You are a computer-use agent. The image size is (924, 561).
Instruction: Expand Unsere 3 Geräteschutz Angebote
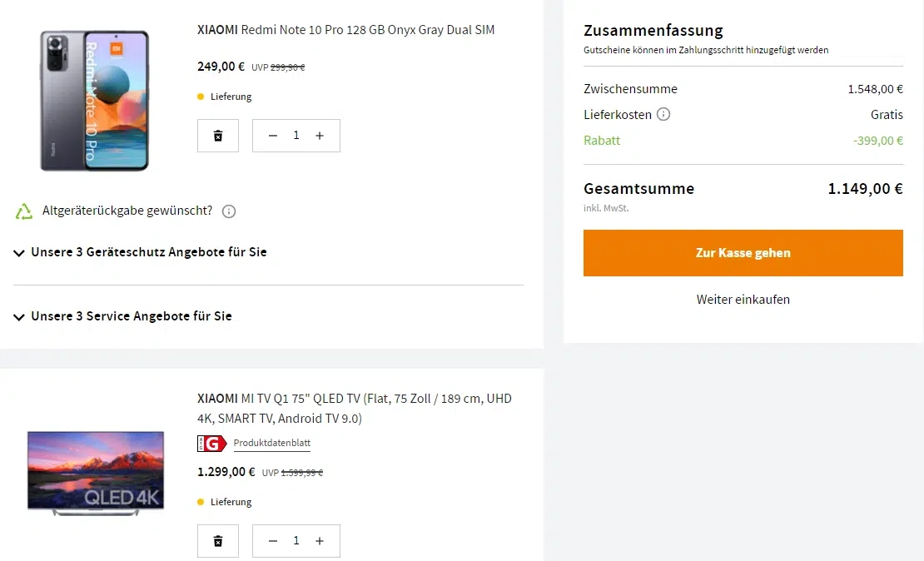pyautogui.click(x=140, y=252)
